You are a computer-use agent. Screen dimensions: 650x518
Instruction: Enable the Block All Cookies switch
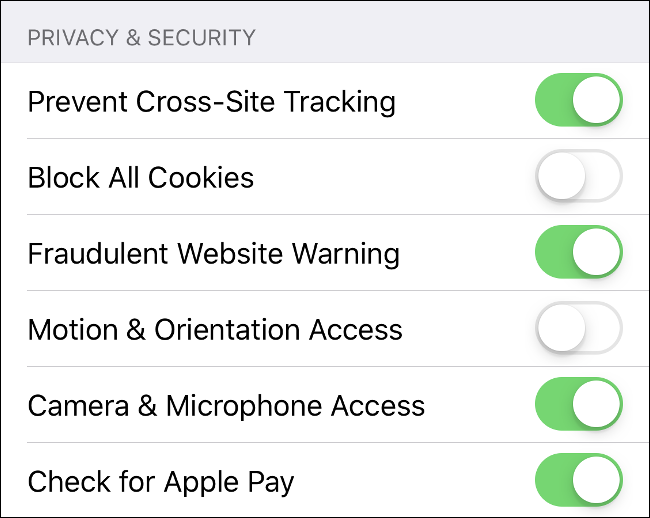pyautogui.click(x=579, y=178)
